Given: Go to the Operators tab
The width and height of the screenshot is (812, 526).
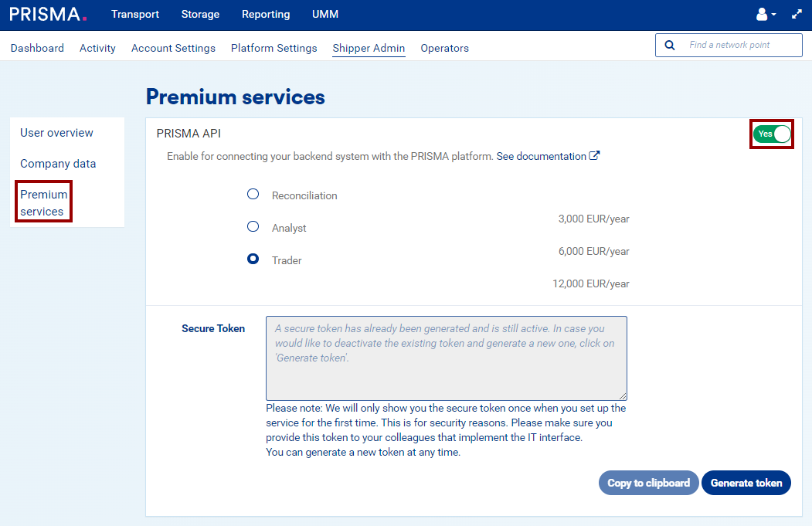Looking at the screenshot, I should pos(444,48).
